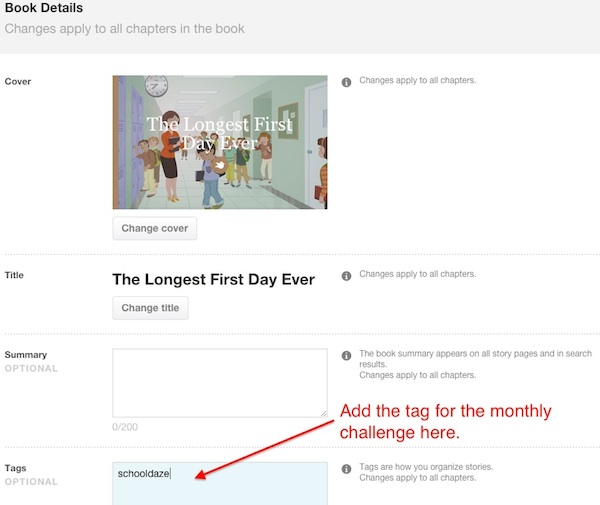
Task: Click the info icon next to the Title row
Action: point(346,275)
